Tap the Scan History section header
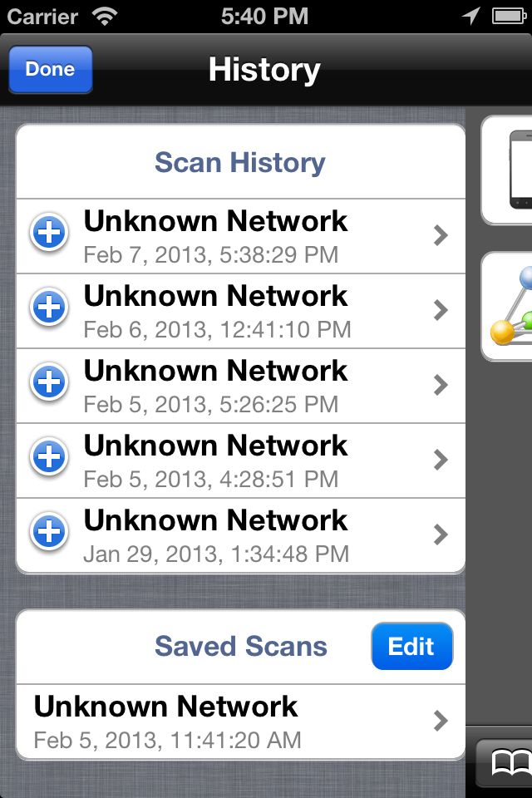 [240, 162]
